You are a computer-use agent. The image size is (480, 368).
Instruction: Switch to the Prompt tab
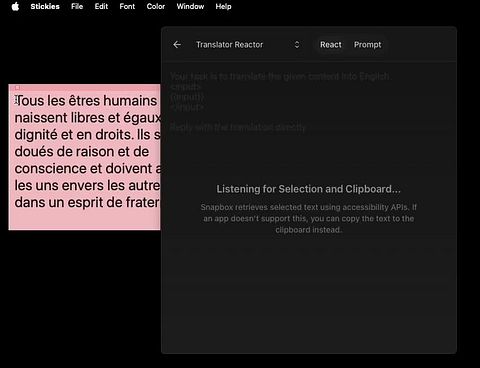pos(367,45)
